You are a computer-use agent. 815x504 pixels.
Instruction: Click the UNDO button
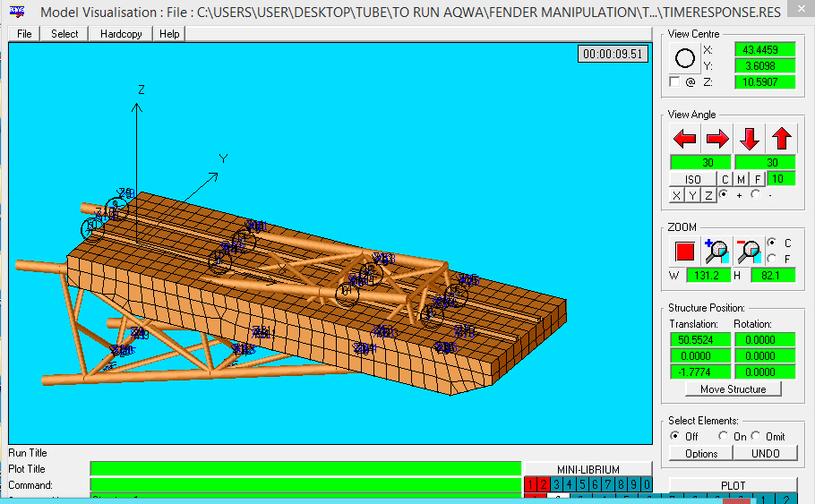(x=766, y=453)
